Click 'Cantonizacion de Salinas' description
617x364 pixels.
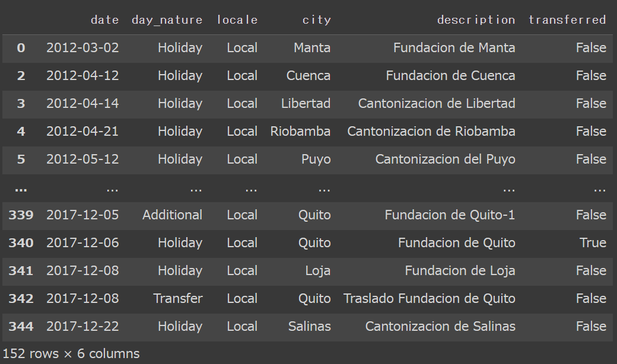click(440, 326)
